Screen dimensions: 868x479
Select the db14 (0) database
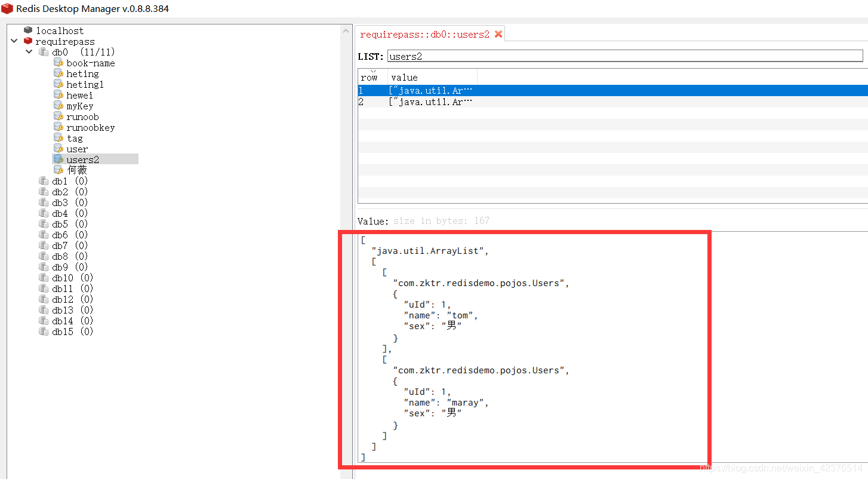(72, 321)
